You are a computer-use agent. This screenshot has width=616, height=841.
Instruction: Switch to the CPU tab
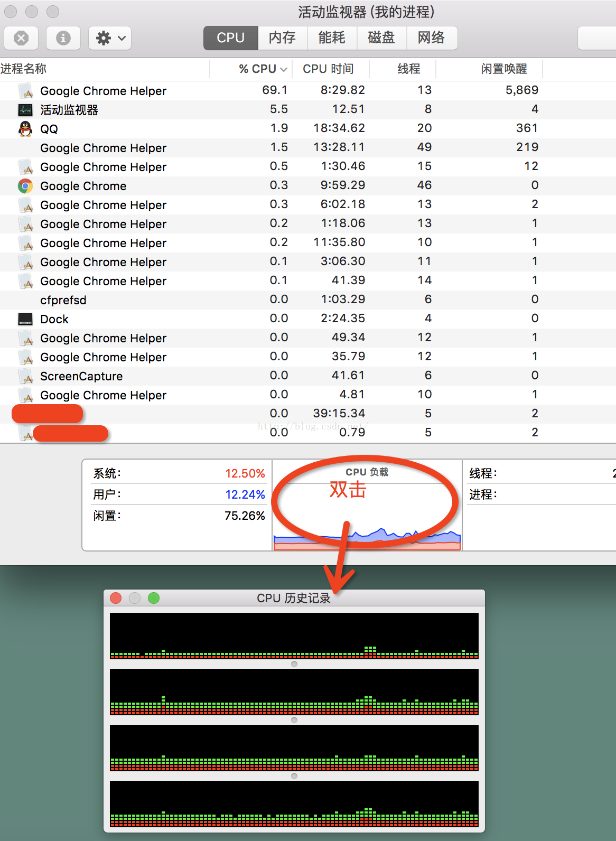[x=231, y=38]
